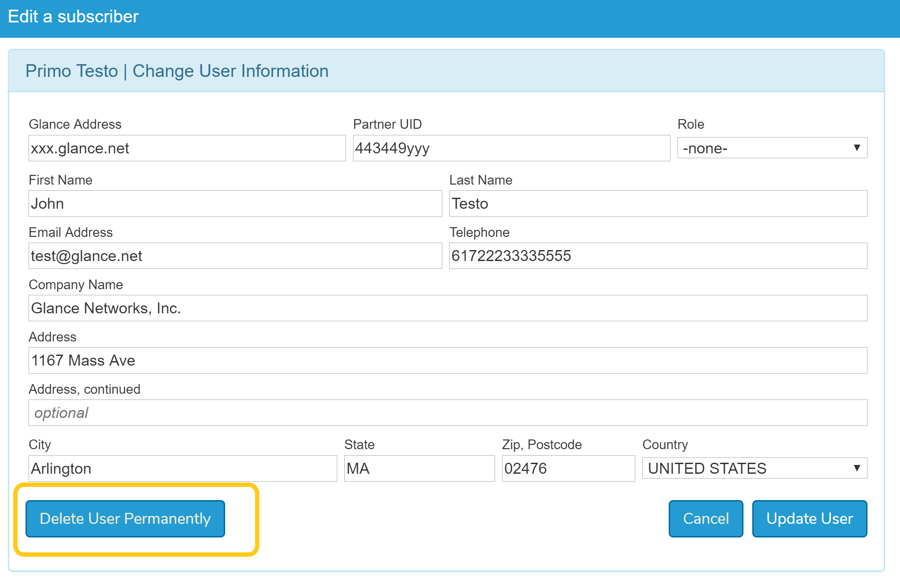Click the Zip, Postcode field
900x588 pixels.
click(568, 468)
